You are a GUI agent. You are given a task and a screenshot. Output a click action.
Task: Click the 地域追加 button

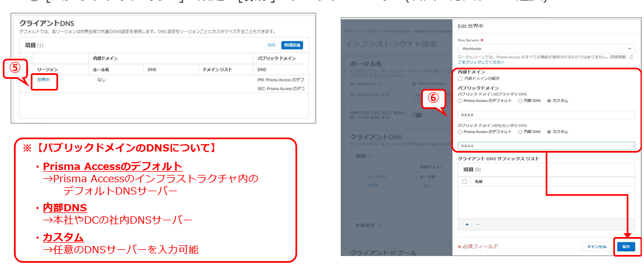[292, 45]
